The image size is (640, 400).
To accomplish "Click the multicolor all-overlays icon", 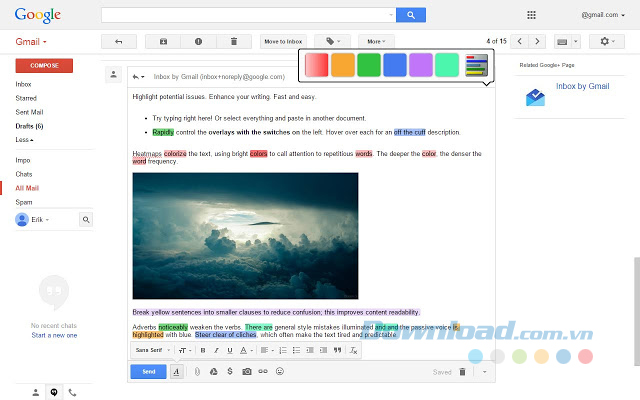I will point(476,65).
